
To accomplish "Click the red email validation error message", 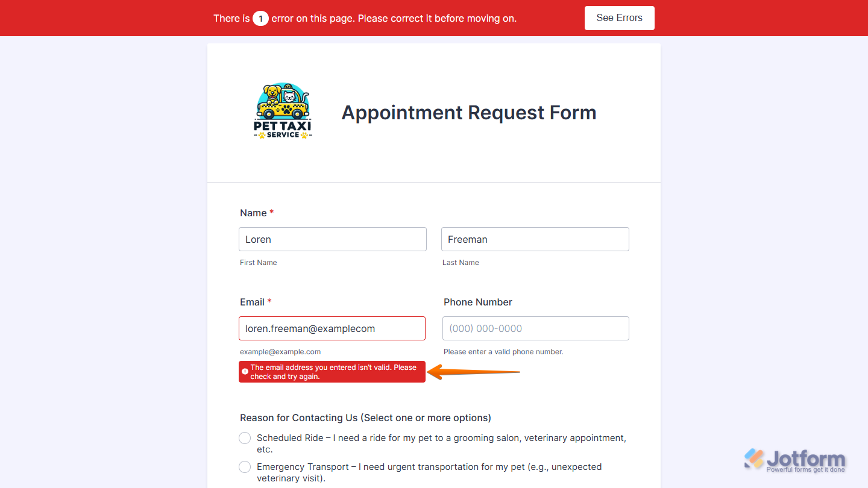I will click(333, 372).
